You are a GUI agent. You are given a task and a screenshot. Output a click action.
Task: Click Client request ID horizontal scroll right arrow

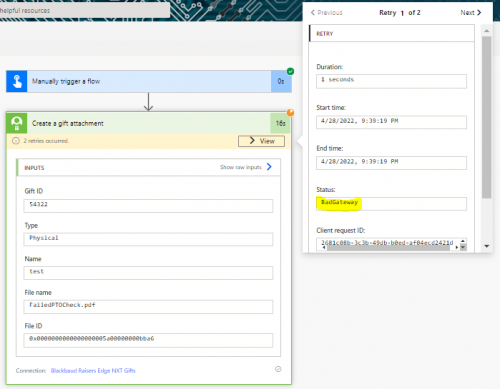[456, 247]
